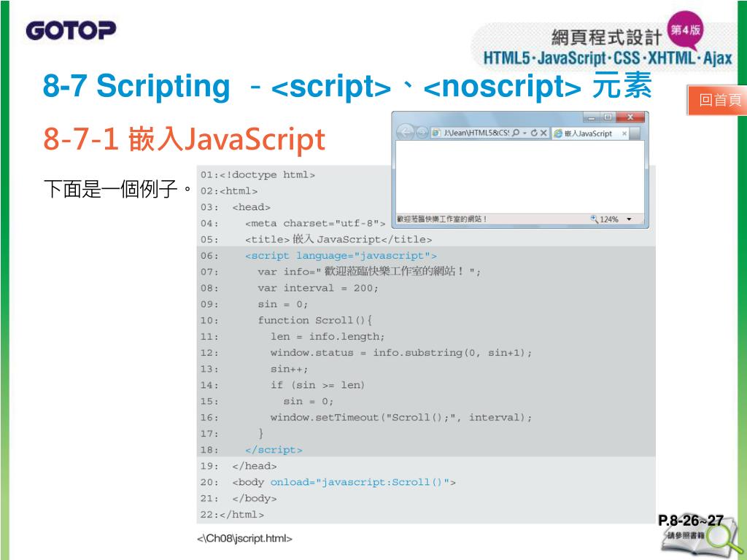Stop loading with the address bar X icon
747x560 pixels.
pyautogui.click(x=543, y=133)
